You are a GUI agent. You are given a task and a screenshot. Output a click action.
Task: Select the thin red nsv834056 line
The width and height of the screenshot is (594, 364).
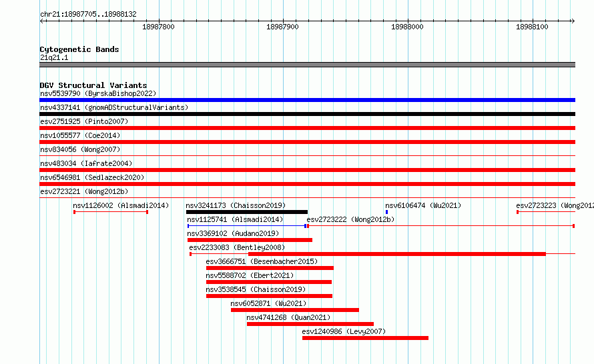(307, 155)
